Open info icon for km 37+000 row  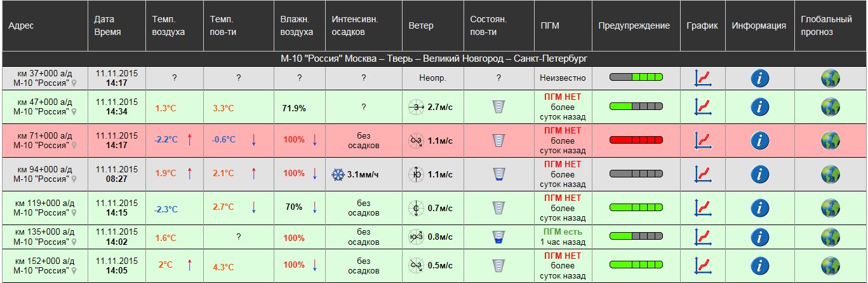(x=759, y=78)
